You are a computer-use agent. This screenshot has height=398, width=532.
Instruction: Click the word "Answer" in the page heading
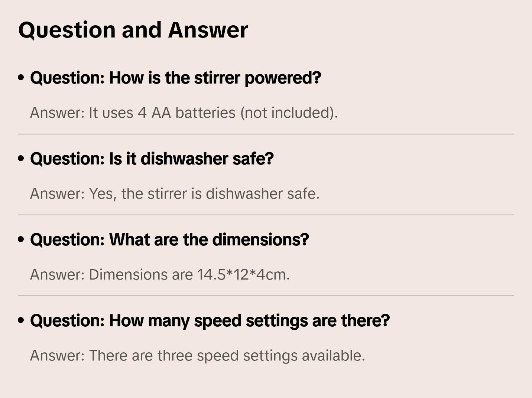(208, 30)
